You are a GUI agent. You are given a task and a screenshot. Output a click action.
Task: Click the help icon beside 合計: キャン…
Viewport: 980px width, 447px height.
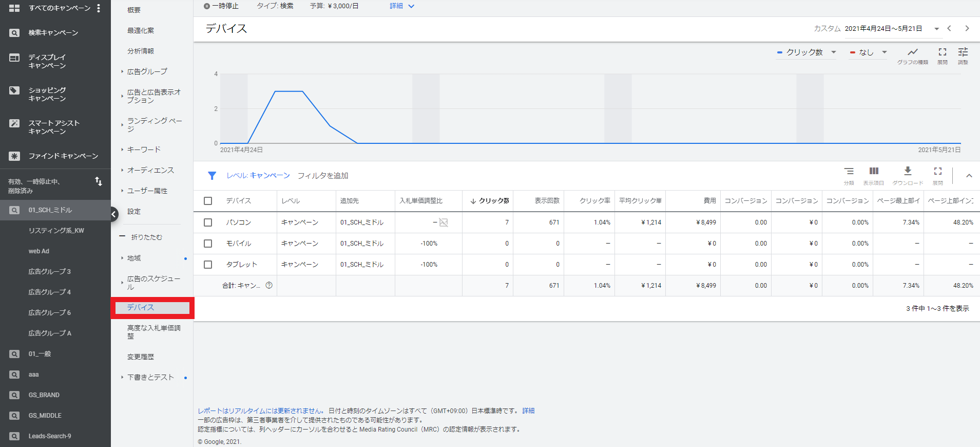[269, 285]
